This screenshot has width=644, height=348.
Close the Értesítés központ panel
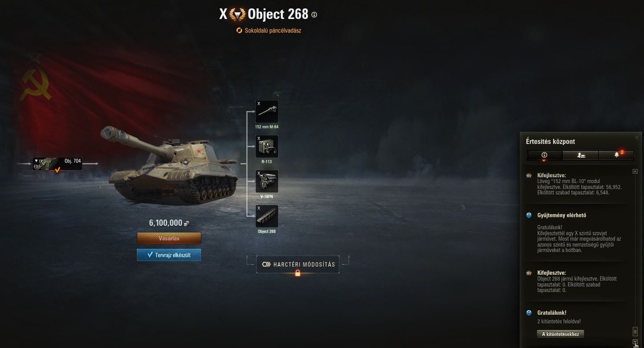point(636,138)
